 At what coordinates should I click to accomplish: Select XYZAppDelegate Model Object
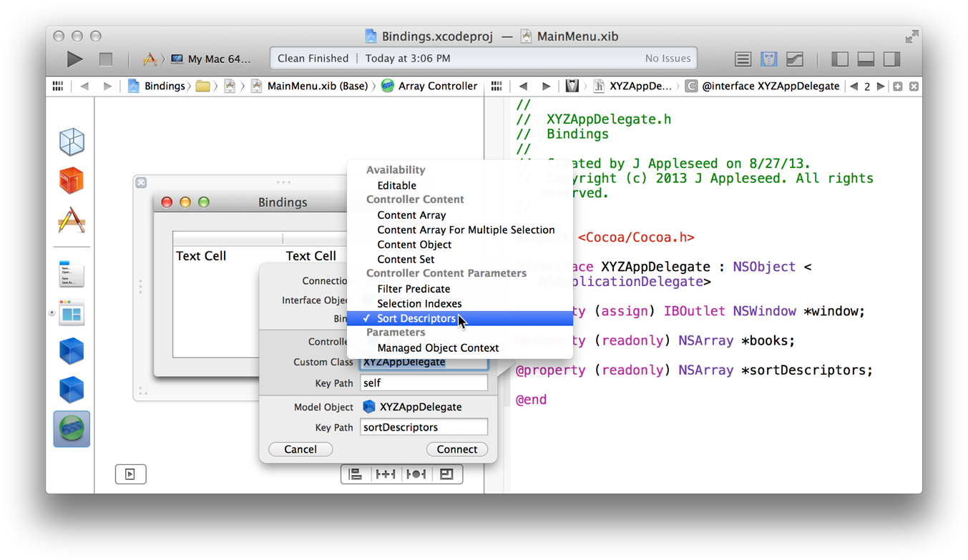[x=412, y=407]
